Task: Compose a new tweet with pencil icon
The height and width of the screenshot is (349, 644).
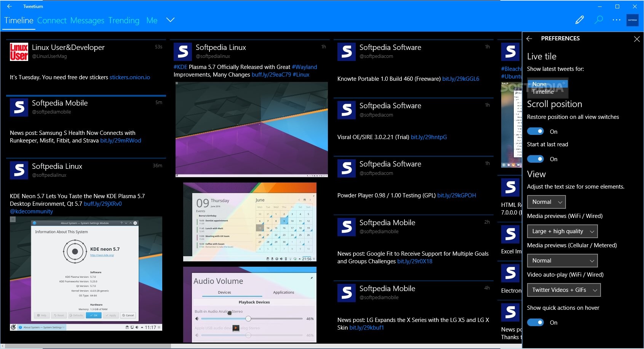Action: [580, 20]
